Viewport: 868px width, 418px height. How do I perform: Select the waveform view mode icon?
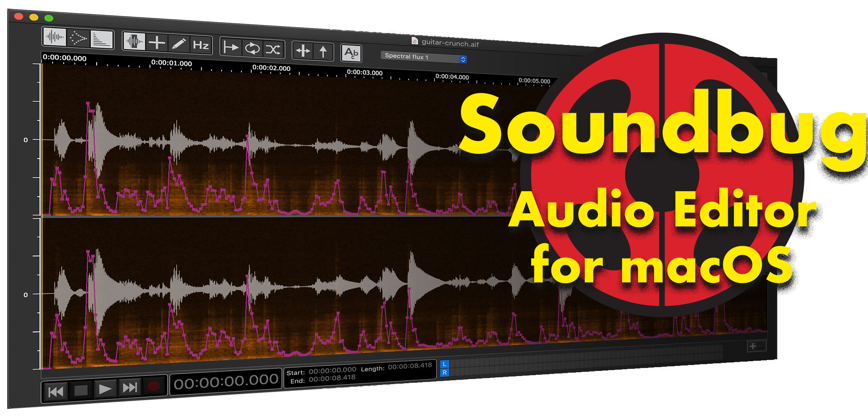(x=55, y=37)
